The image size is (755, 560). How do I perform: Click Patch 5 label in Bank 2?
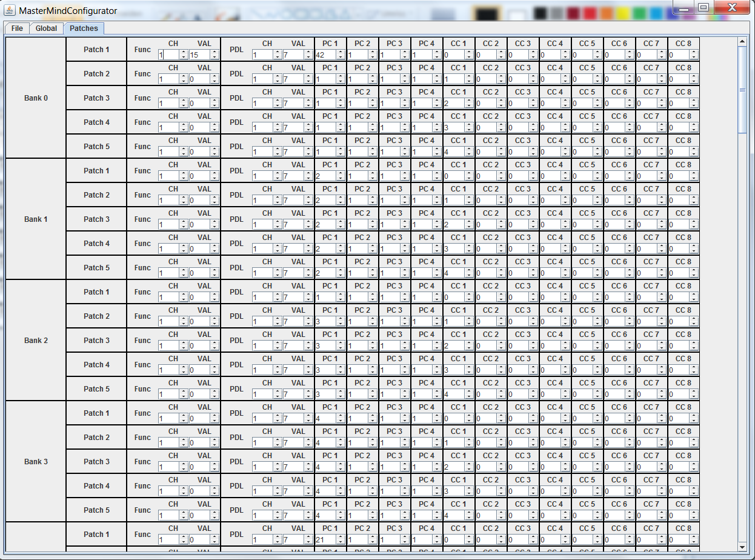(96, 389)
